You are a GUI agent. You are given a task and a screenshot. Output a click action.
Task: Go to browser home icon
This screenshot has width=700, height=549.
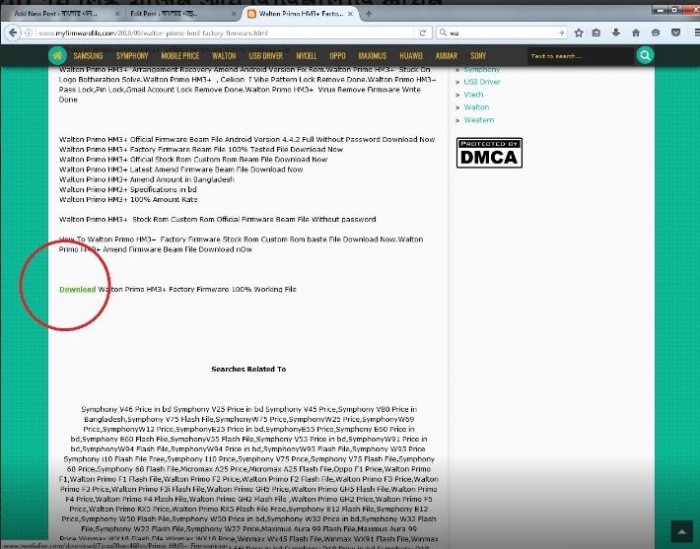pyautogui.click(x=636, y=33)
